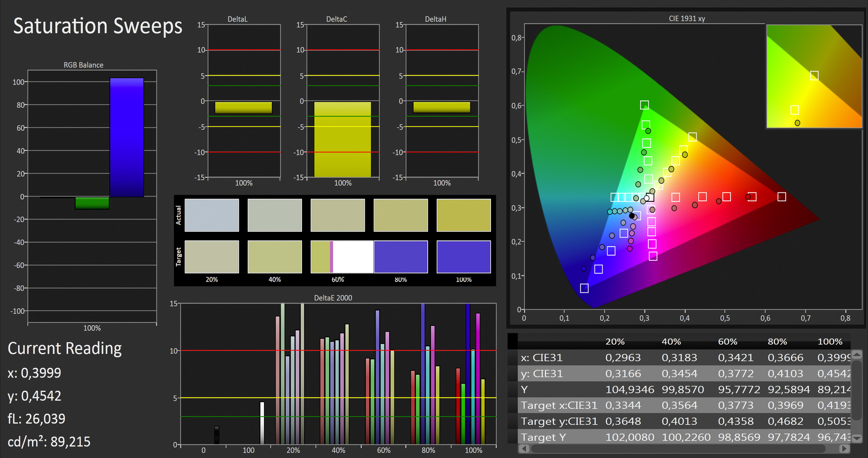Click the 'Target Y' row label
Viewport: 868px width, 458px height.
click(543, 437)
